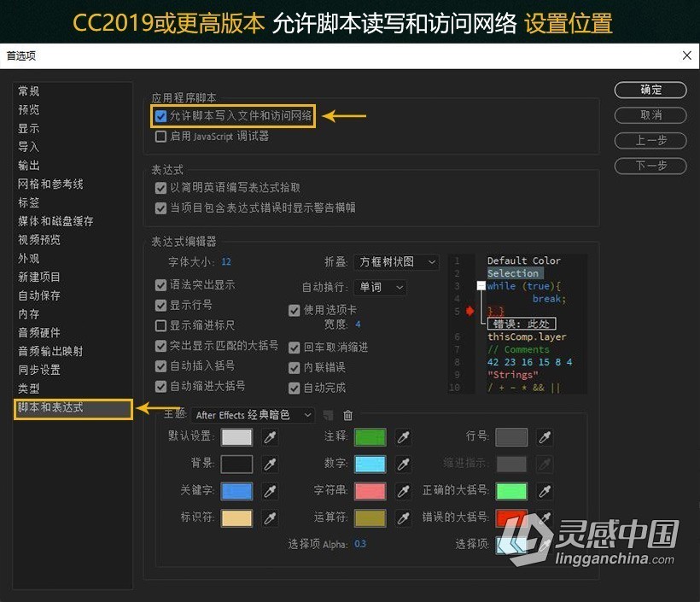The image size is (700, 602).
Task: Toggle 自动插入括号 checkbox
Action: 160,366
